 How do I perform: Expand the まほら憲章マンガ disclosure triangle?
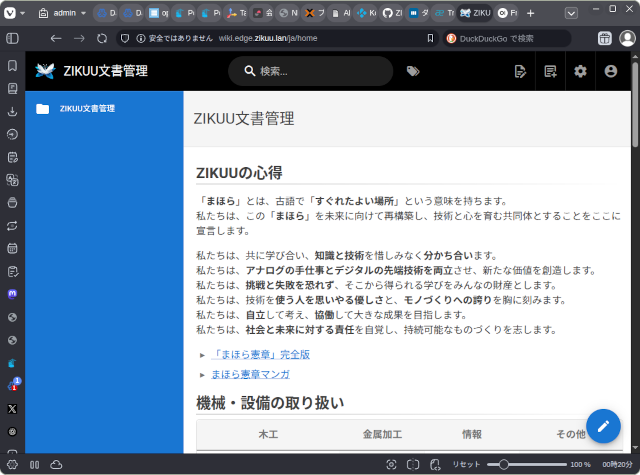(202, 374)
